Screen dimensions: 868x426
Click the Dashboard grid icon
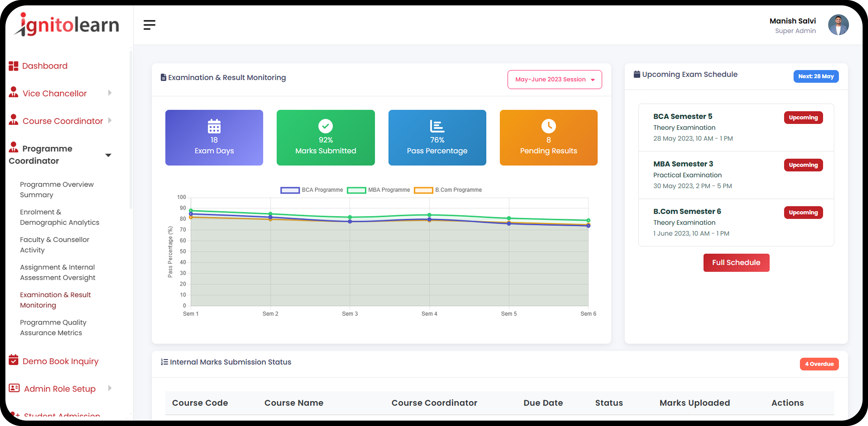pyautogui.click(x=13, y=66)
